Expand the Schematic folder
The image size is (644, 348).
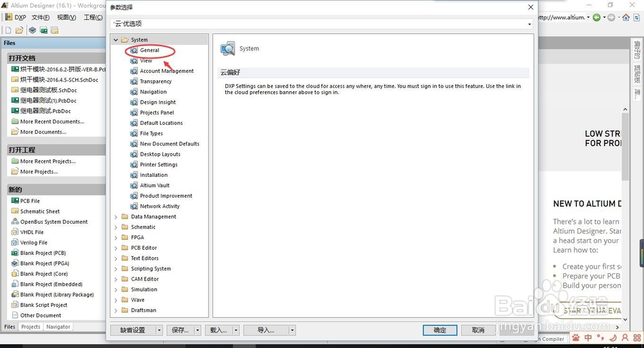(x=116, y=227)
